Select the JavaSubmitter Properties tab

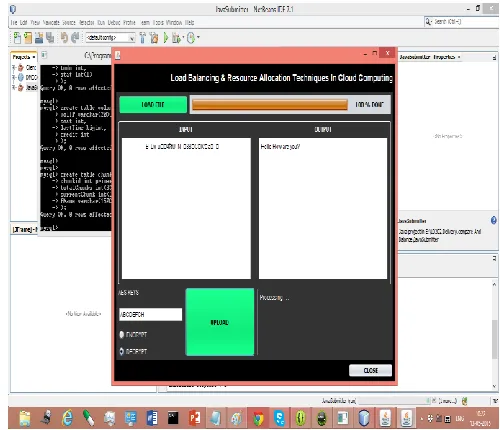[430, 57]
